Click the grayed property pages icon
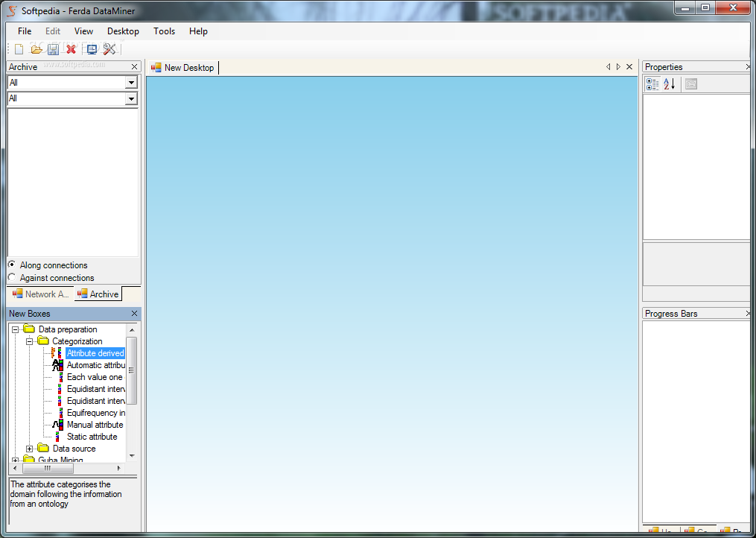Viewport: 756px width, 538px height. 691,84
